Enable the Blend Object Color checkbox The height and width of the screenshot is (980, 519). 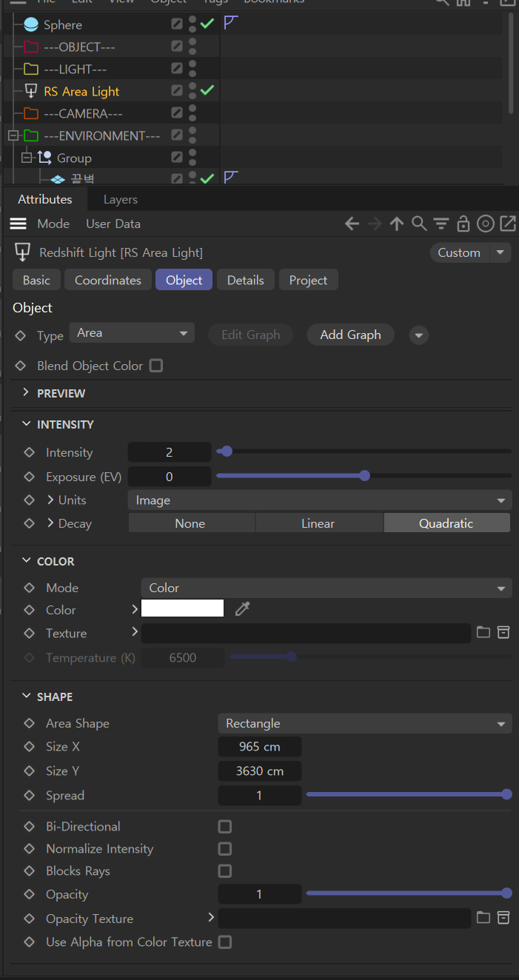point(156,366)
